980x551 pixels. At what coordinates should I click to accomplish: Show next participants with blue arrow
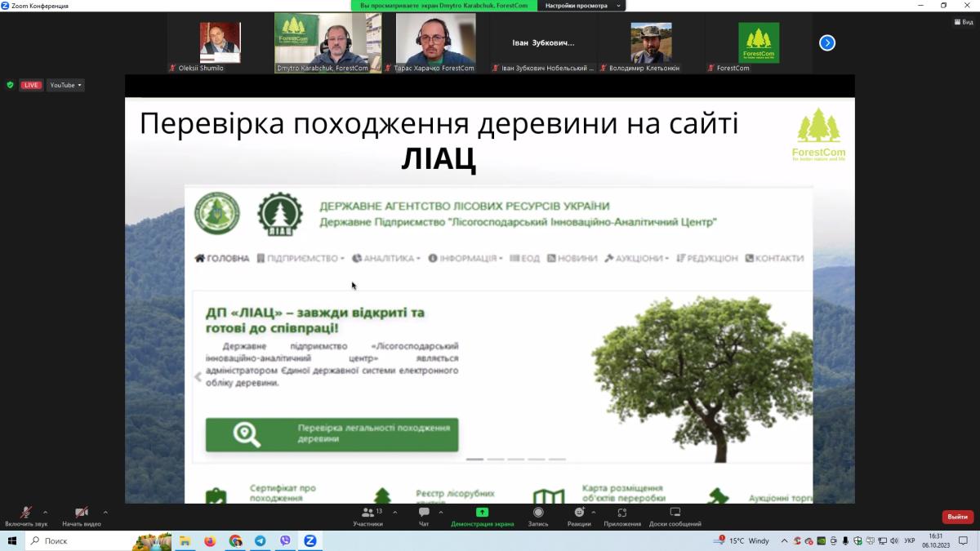pos(827,42)
